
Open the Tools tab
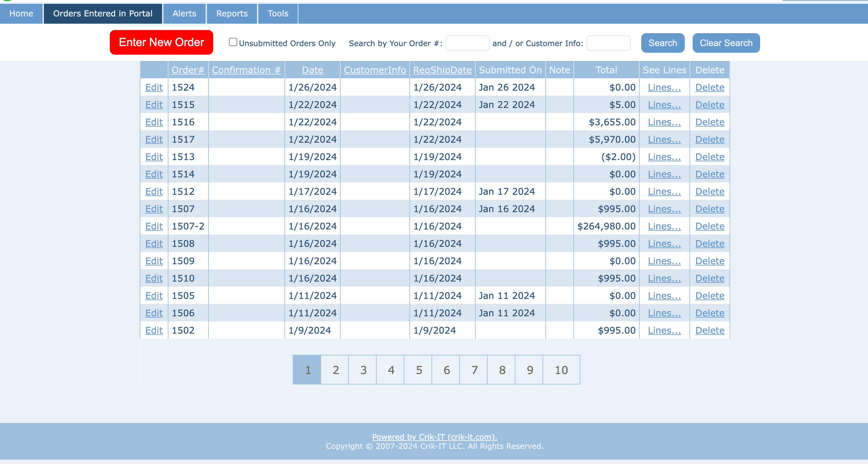point(278,14)
